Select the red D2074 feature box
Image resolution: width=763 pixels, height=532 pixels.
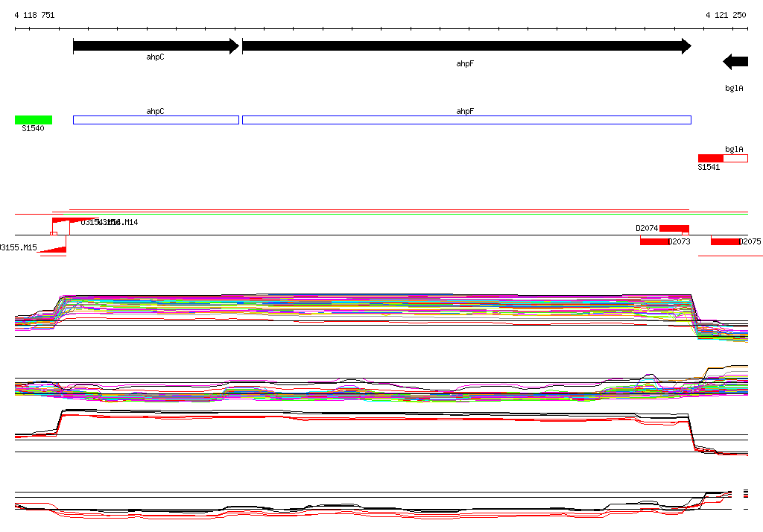coord(674,228)
